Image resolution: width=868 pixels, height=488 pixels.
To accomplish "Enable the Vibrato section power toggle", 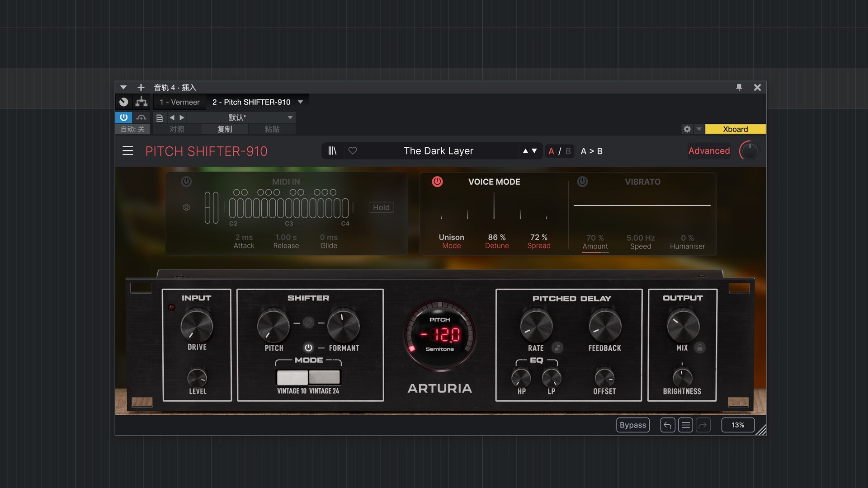I will coord(582,182).
